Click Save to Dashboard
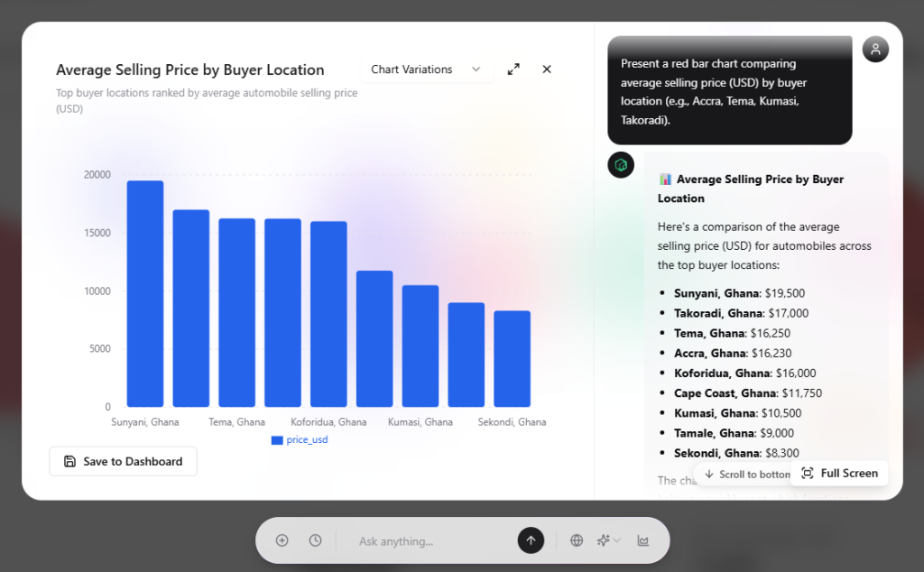924x572 pixels. [123, 461]
